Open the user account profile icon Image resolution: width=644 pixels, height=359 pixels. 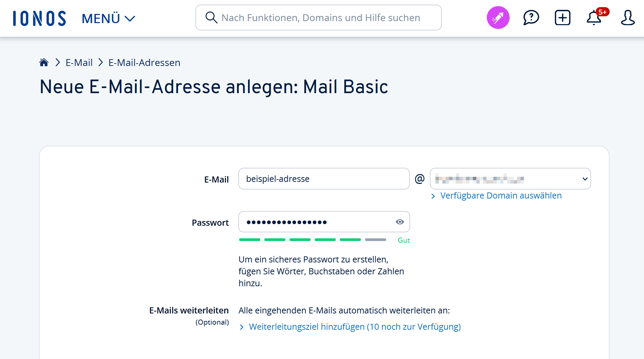tap(628, 18)
